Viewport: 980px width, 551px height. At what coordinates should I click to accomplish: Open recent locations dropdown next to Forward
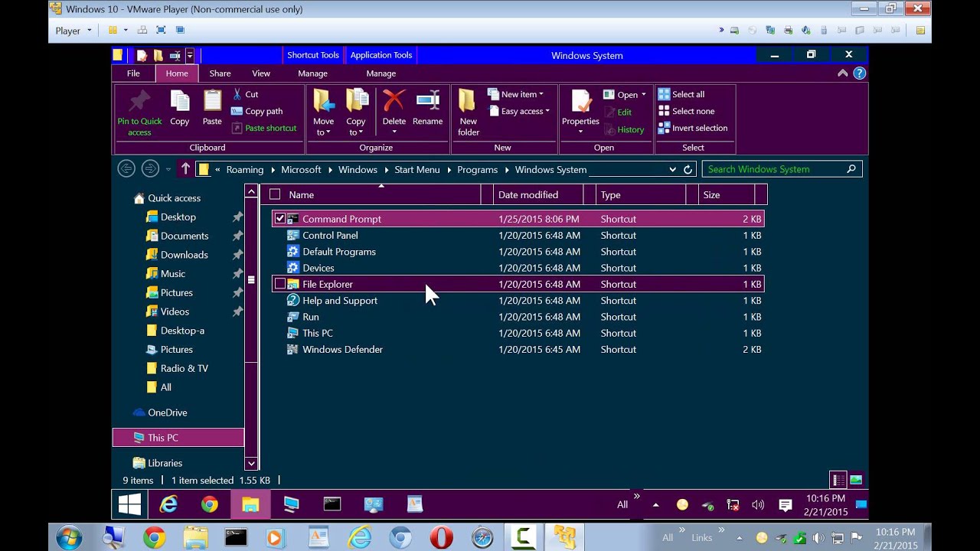(168, 169)
